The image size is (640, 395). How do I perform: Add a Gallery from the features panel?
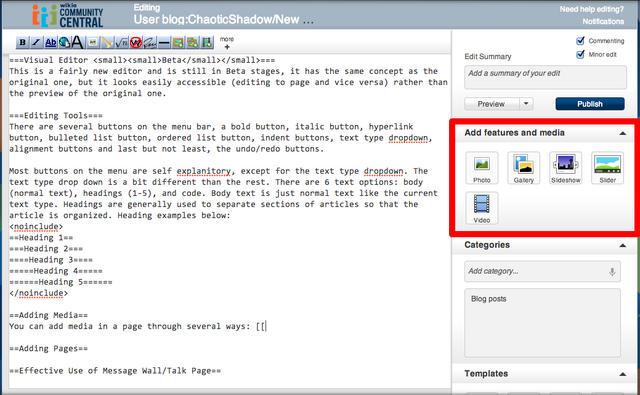[524, 168]
